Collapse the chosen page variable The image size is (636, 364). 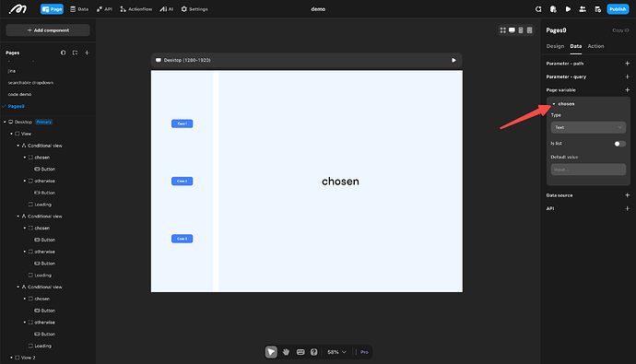pos(554,104)
